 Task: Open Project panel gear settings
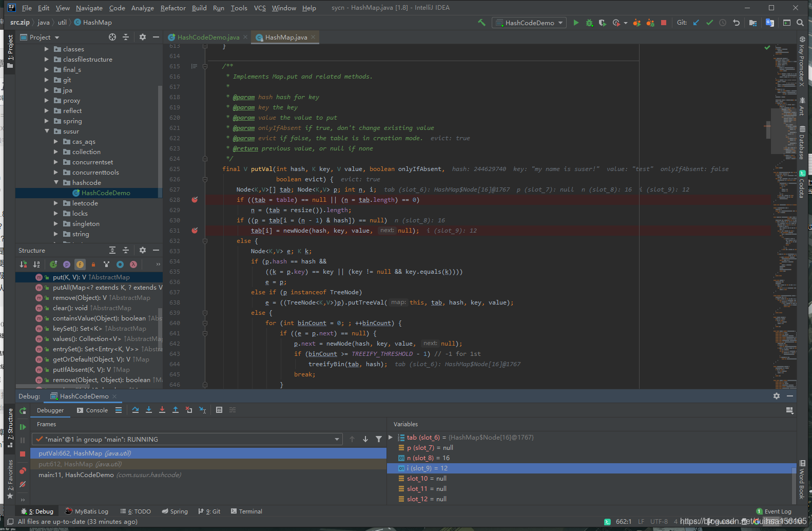pos(143,37)
